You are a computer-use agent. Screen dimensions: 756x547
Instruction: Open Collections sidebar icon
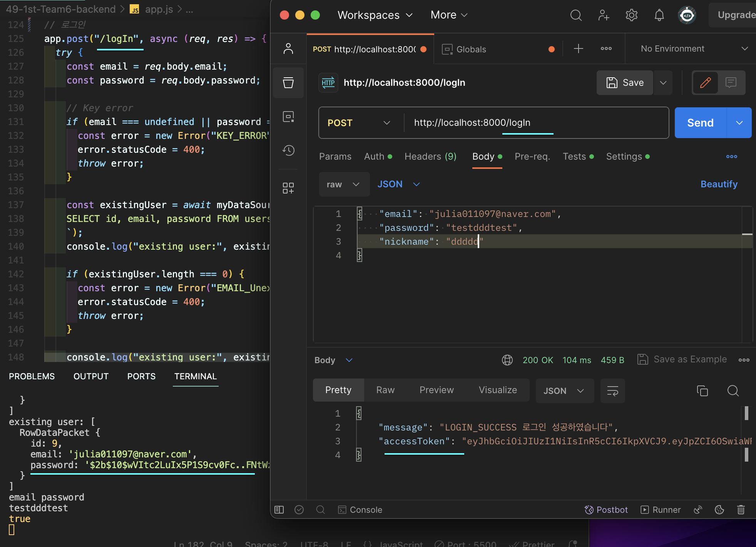coord(288,83)
